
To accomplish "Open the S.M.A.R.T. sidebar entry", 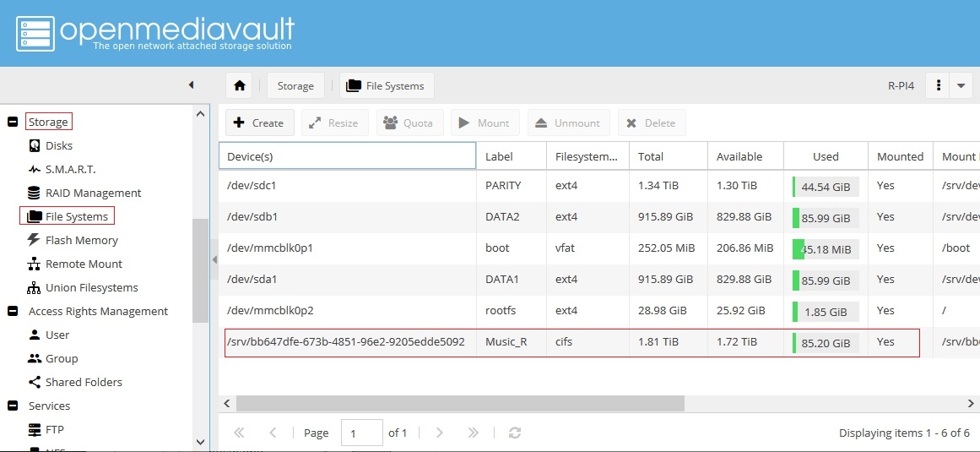I will (70, 169).
